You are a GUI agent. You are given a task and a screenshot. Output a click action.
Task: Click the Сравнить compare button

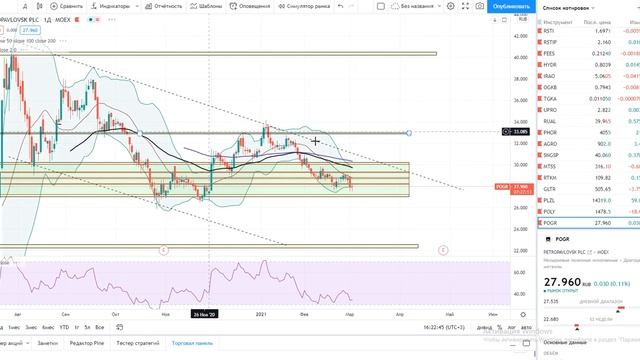(66, 6)
